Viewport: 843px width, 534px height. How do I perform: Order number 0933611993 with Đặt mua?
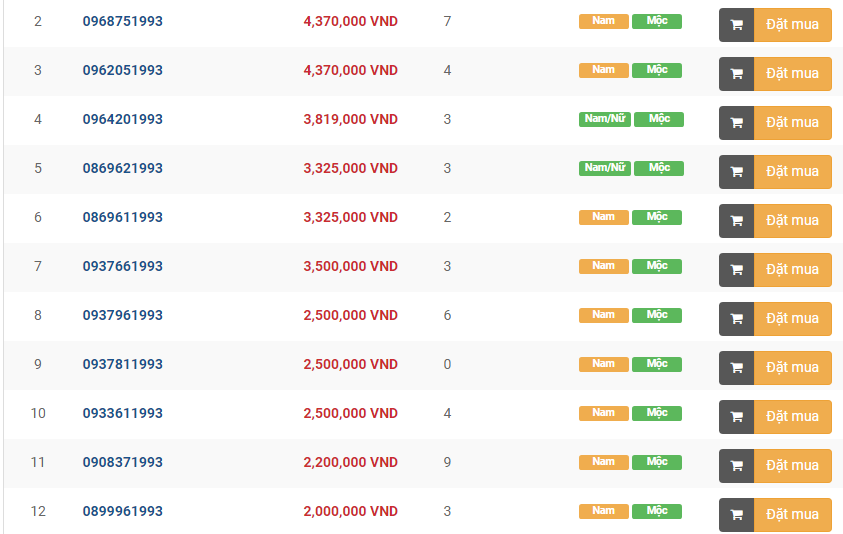point(792,417)
